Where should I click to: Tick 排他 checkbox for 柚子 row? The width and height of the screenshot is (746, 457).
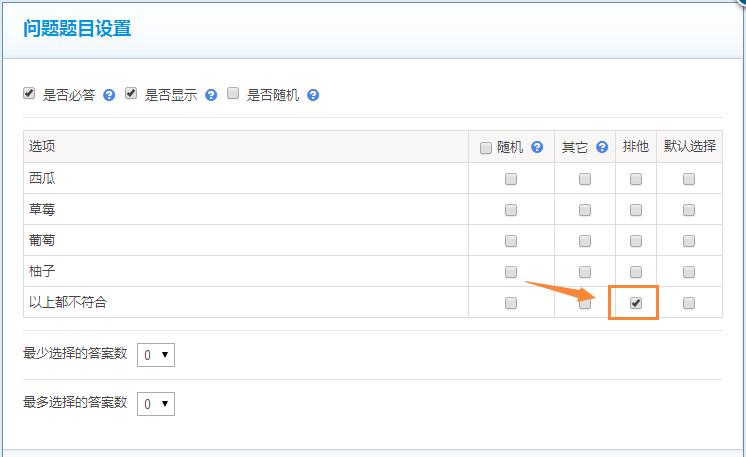(x=636, y=272)
